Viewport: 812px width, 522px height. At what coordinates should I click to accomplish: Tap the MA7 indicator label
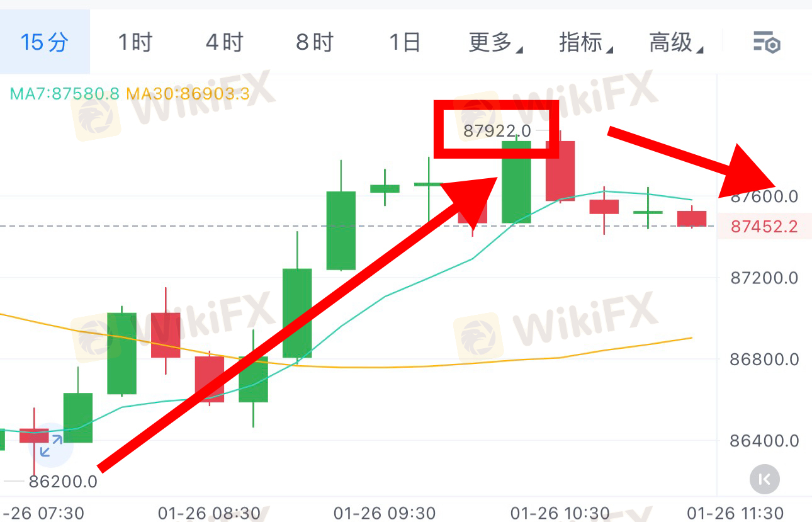coord(64,94)
